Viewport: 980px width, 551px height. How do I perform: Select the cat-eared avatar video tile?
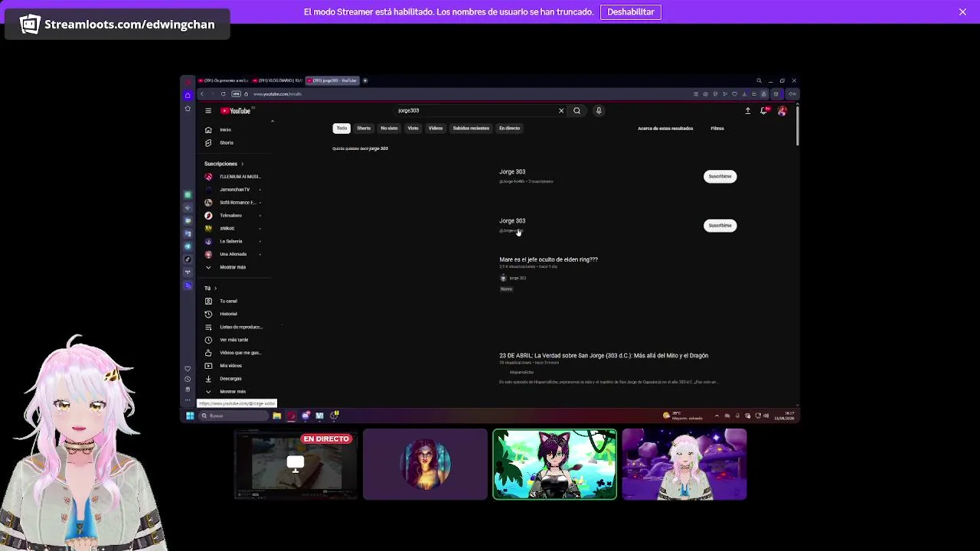[554, 465]
